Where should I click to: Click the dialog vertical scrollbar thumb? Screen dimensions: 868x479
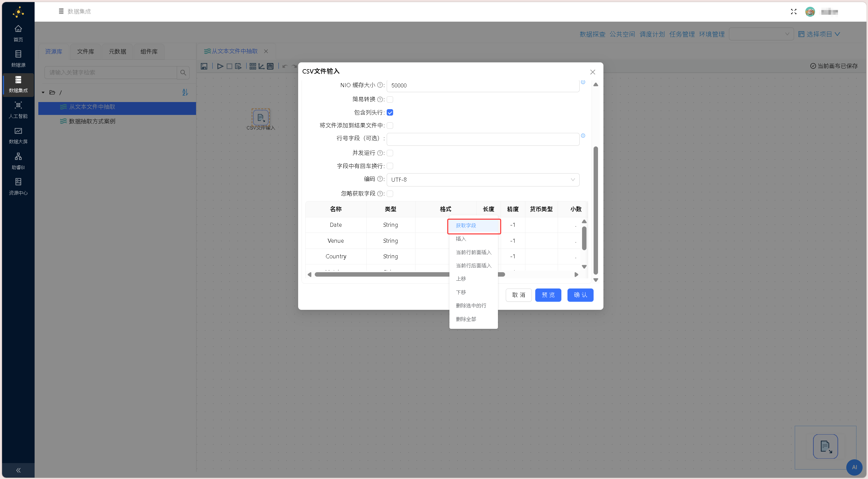tap(596, 210)
